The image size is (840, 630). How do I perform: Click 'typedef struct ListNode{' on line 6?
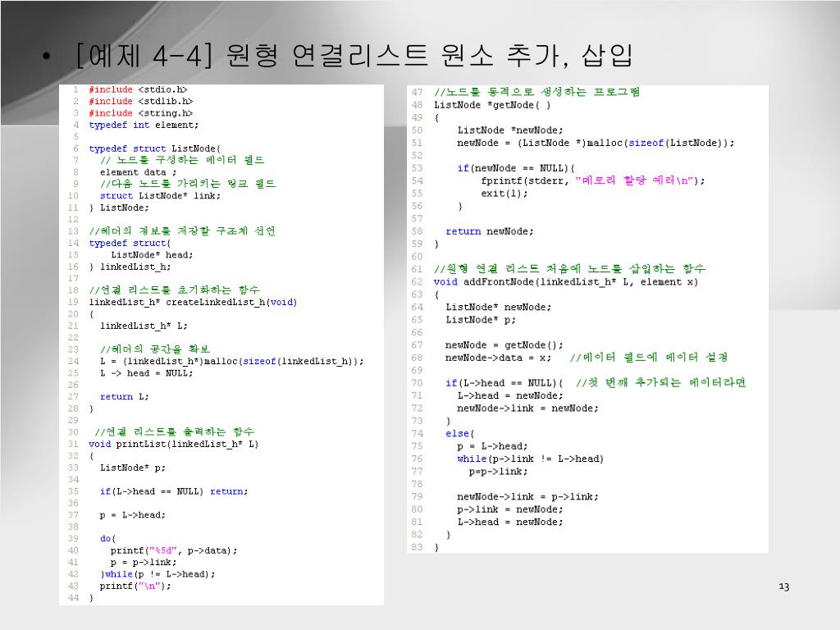click(x=155, y=148)
